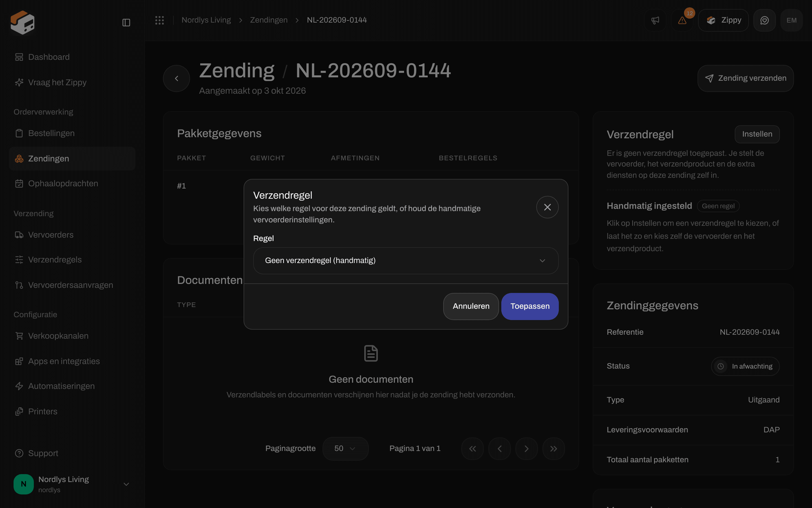Open Bestellingen in the sidebar
This screenshot has width=812, height=508.
(x=72, y=133)
